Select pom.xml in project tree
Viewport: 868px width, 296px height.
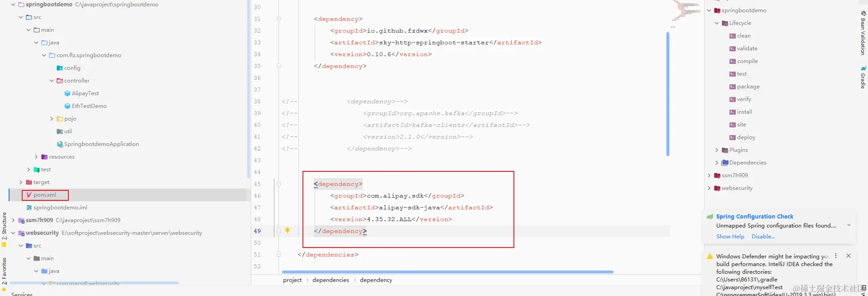(x=45, y=195)
